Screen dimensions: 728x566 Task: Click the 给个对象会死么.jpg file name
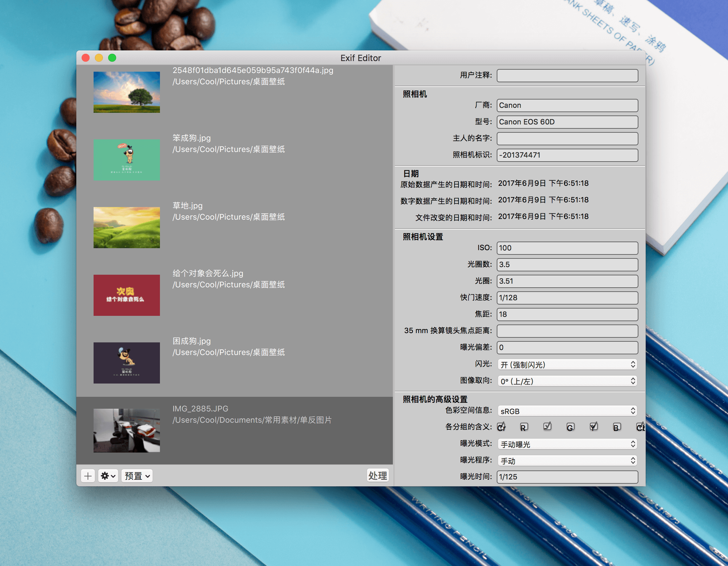208,273
